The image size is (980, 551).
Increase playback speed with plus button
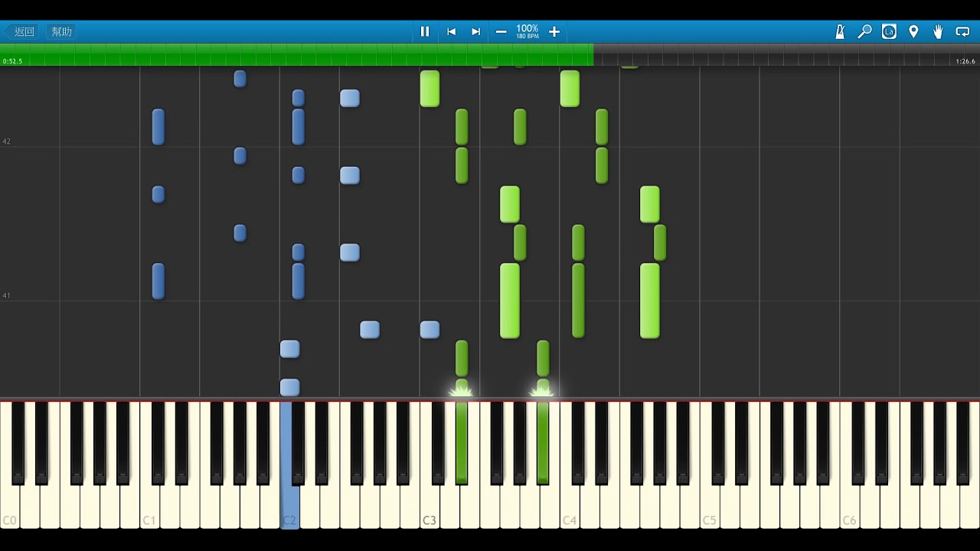click(554, 31)
